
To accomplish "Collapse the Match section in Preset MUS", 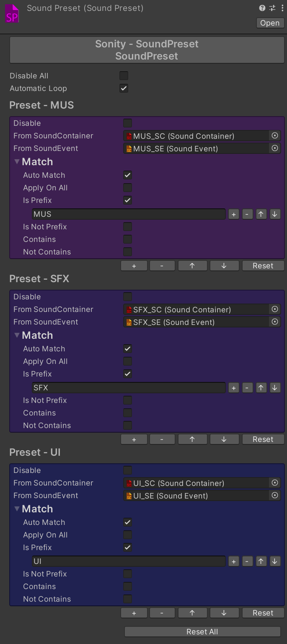I will (17, 161).
